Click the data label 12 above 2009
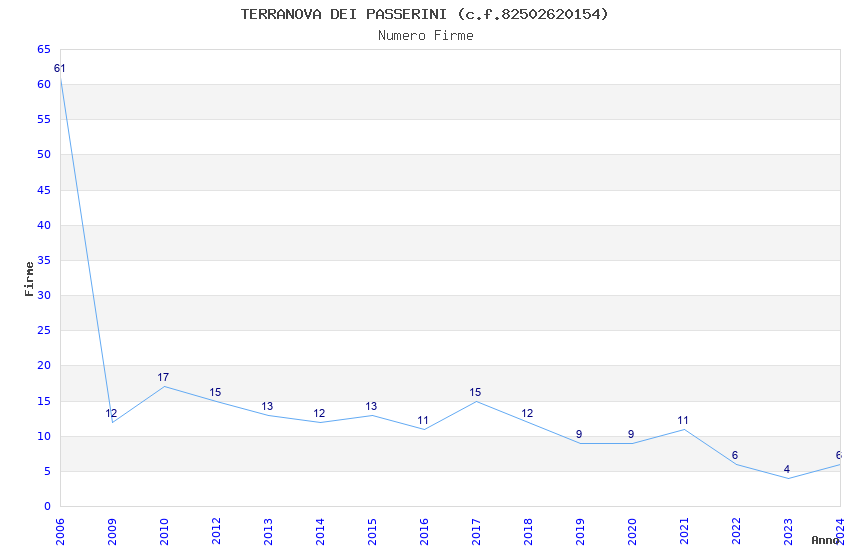This screenshot has height=550, width=850. (111, 413)
